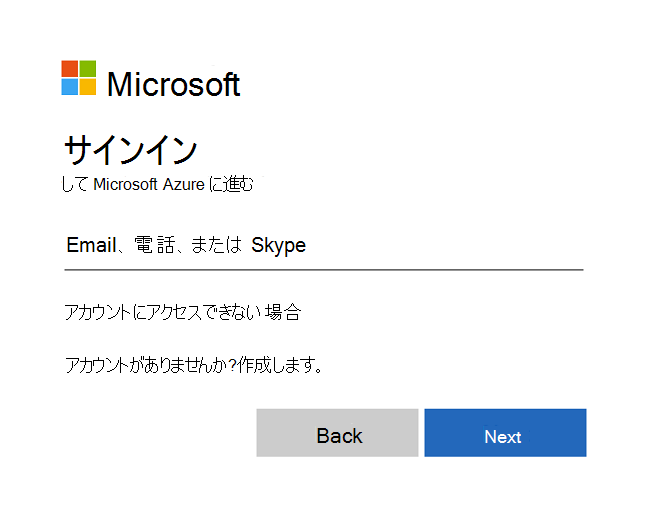Click the word Skype in the placeholder
Image resolution: width=645 pixels, height=517 pixels.
(x=278, y=245)
